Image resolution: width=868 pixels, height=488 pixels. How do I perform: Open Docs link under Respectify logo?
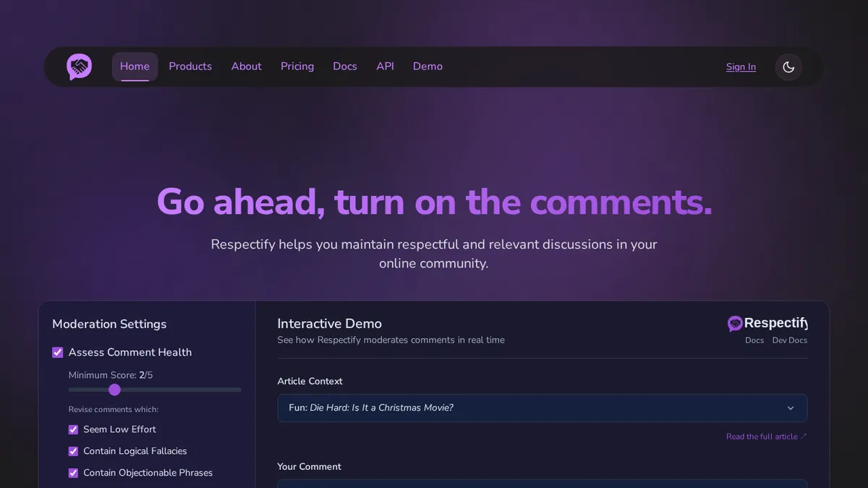click(754, 341)
